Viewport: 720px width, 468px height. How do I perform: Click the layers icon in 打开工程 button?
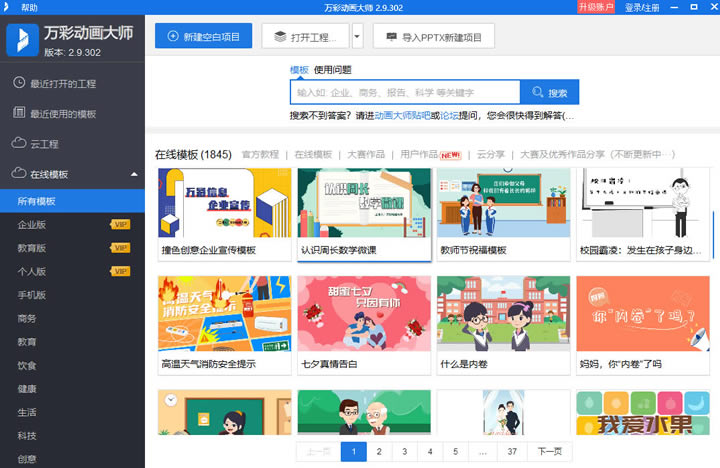click(x=280, y=37)
